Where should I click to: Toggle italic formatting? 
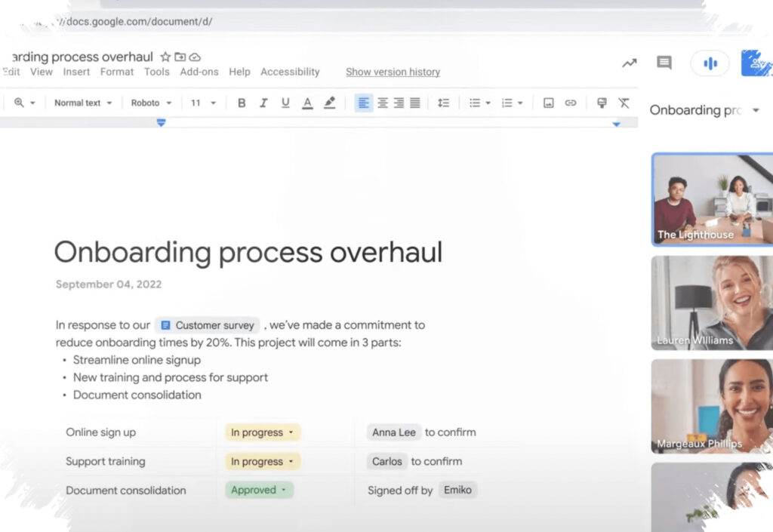(x=263, y=103)
